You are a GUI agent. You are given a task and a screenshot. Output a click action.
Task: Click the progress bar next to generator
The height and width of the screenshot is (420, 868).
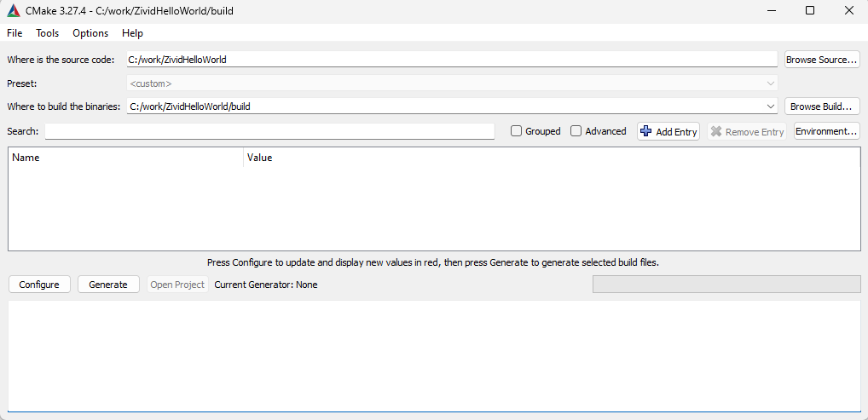[x=726, y=284]
